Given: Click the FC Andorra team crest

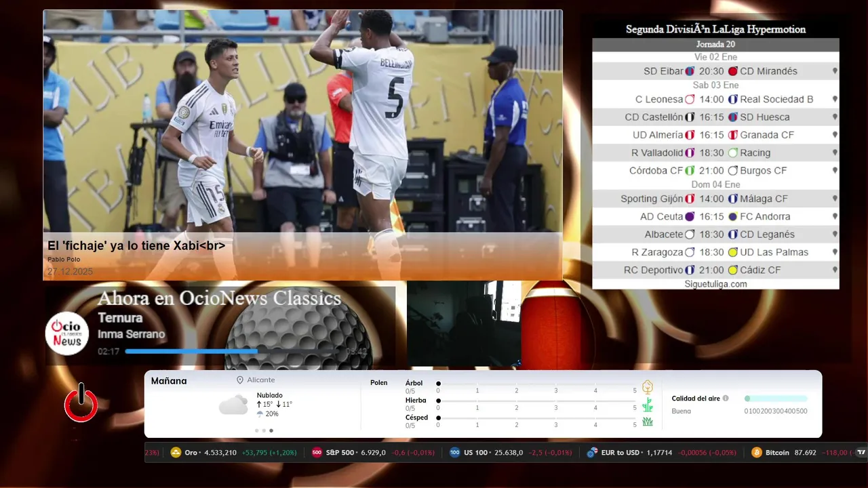Looking at the screenshot, I should click(x=732, y=217).
